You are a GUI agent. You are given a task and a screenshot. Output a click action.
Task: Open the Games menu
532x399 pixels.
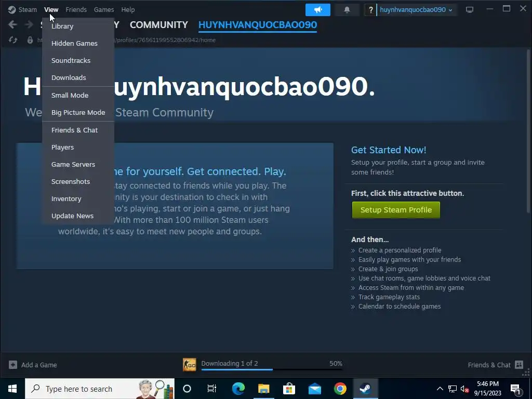104,9
